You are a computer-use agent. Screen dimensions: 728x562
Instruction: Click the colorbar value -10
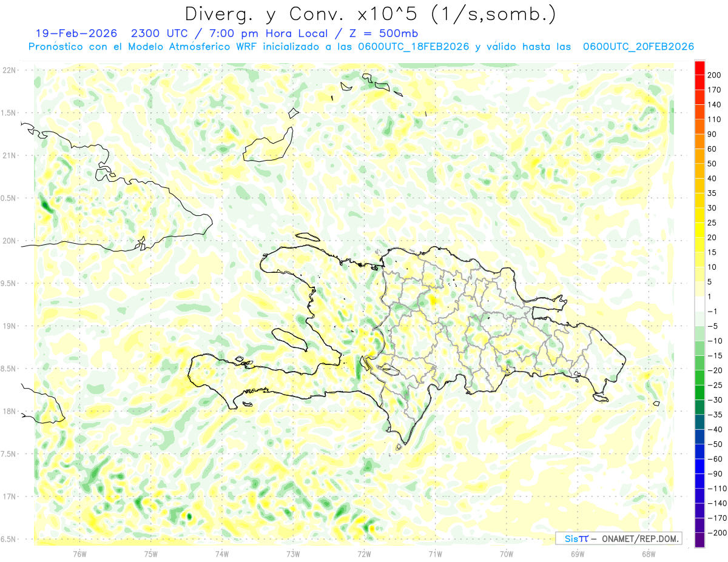tap(716, 341)
